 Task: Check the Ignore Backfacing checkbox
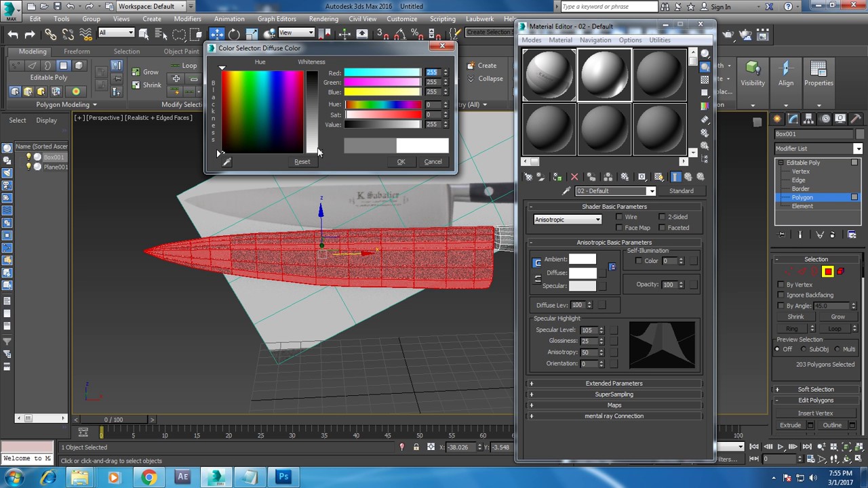(781, 296)
